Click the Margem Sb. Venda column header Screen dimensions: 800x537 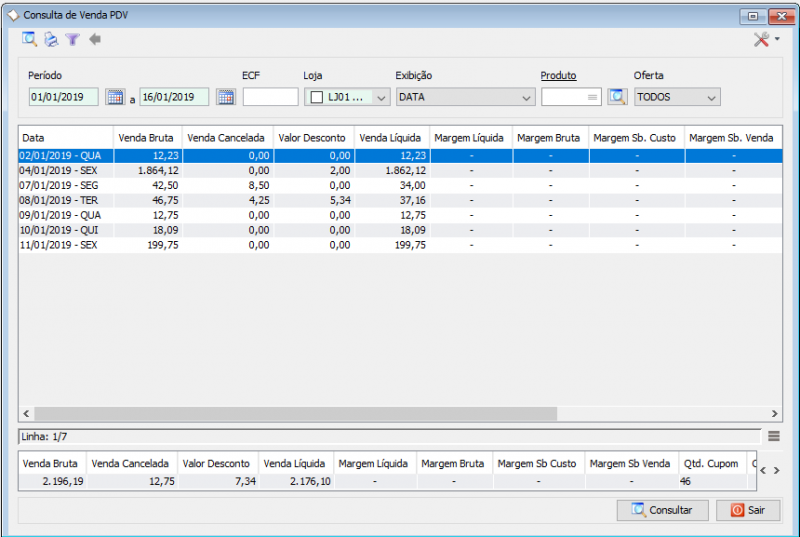click(733, 138)
